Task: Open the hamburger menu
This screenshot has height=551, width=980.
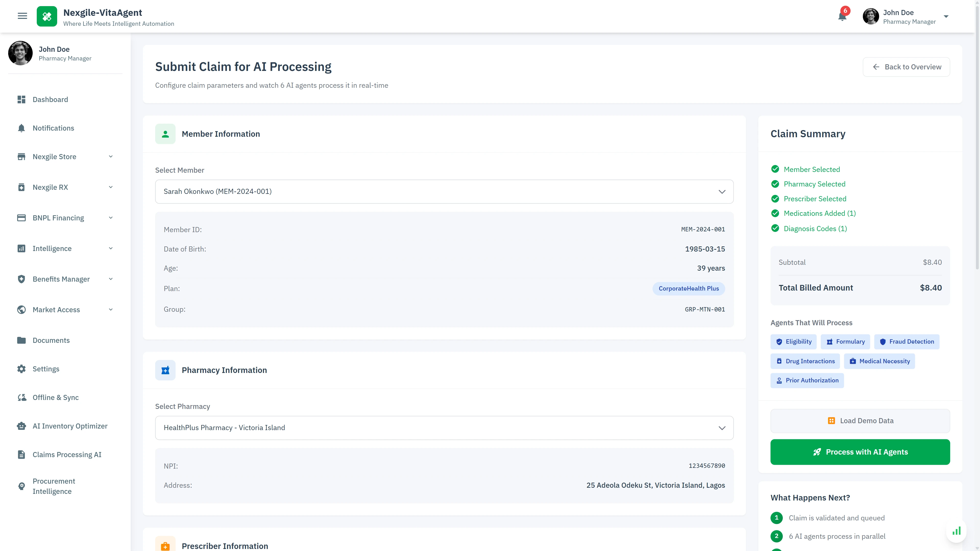Action: point(22,16)
